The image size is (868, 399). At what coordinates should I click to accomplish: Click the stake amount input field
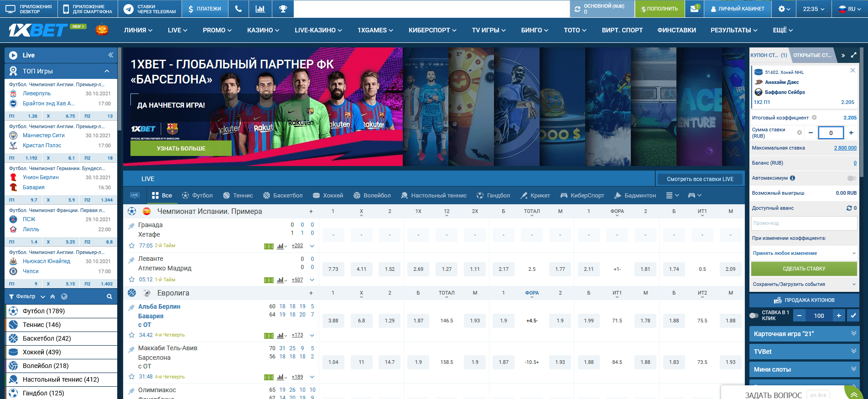pyautogui.click(x=831, y=133)
